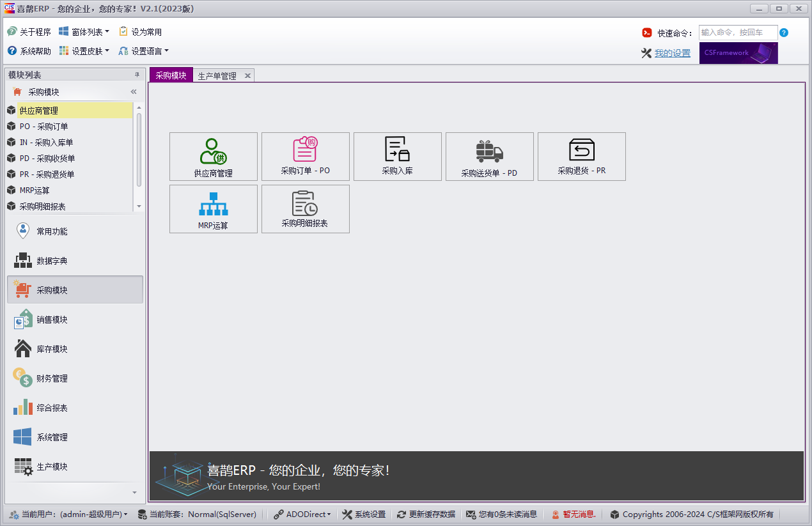Select 销售模块 in the sidebar
812x526 pixels.
point(75,320)
